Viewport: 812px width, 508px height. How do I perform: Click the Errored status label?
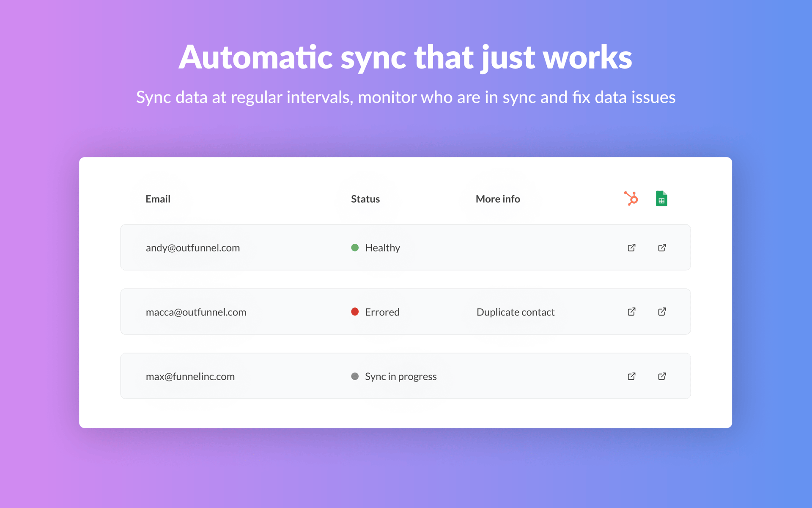(x=382, y=312)
